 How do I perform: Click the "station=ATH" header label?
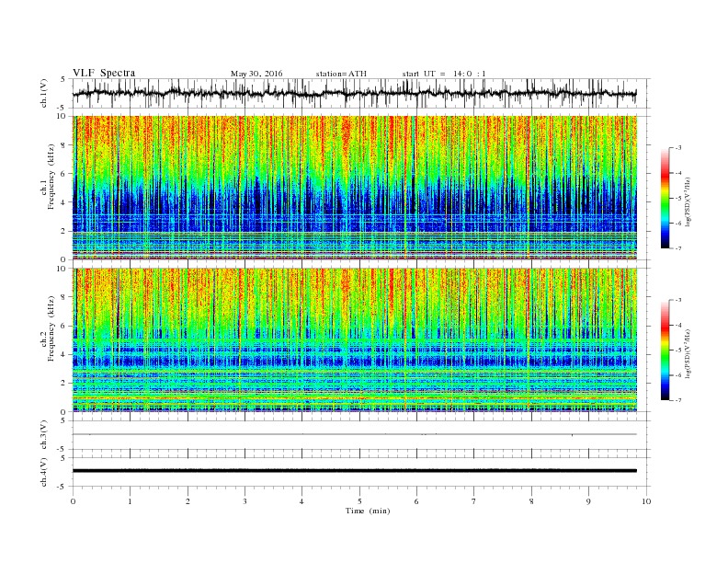tap(341, 74)
